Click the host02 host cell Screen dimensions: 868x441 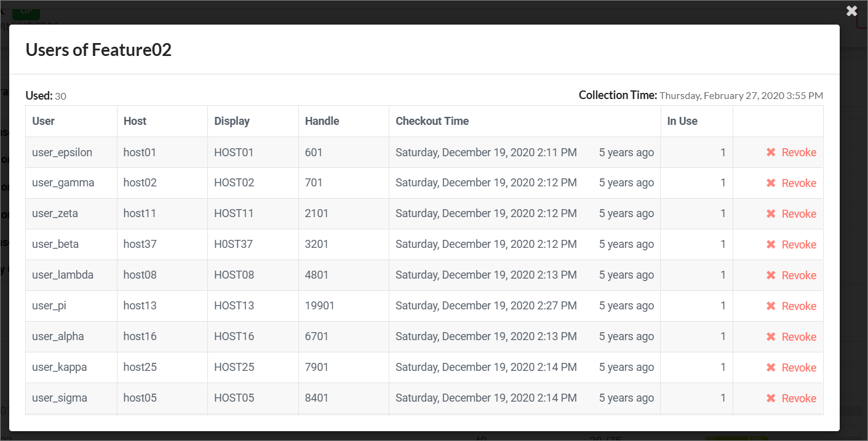[x=162, y=183]
